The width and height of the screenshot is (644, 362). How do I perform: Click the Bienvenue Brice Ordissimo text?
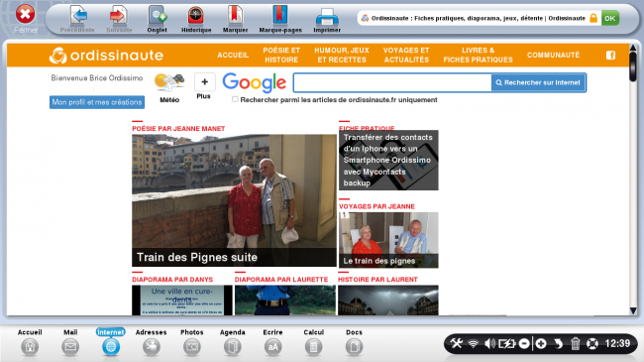(97, 77)
